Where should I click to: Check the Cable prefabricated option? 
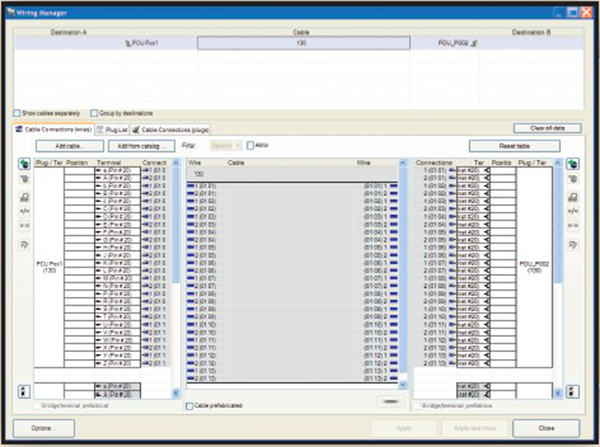[190, 405]
